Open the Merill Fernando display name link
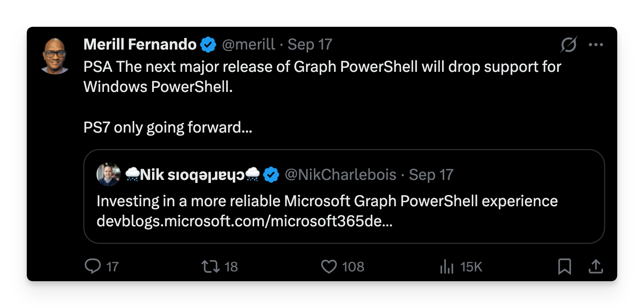644x308 pixels. (x=140, y=44)
